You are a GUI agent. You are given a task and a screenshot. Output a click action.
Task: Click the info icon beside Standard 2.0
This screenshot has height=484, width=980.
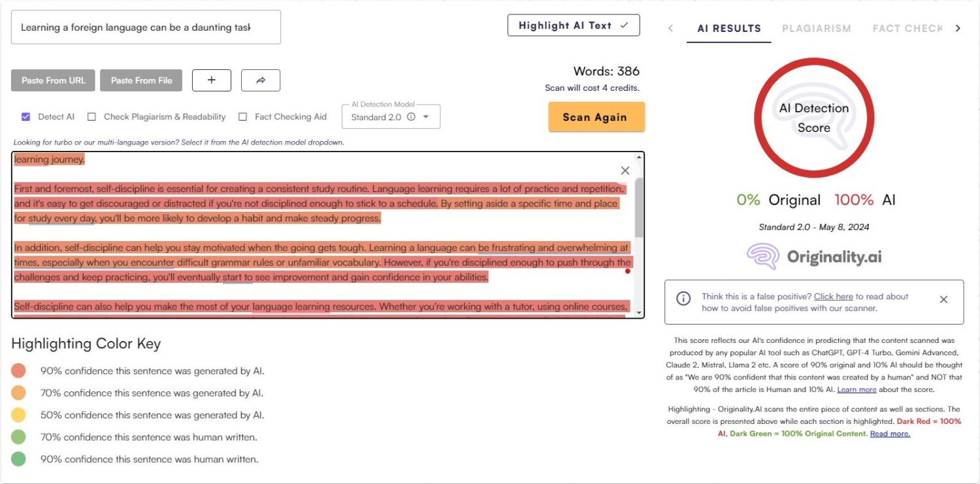tap(411, 118)
